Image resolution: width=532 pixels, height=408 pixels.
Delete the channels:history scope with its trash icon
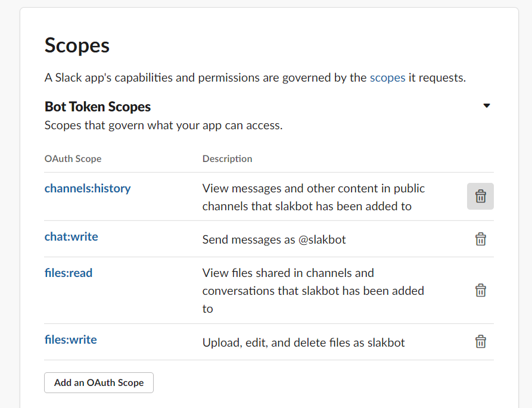(480, 196)
